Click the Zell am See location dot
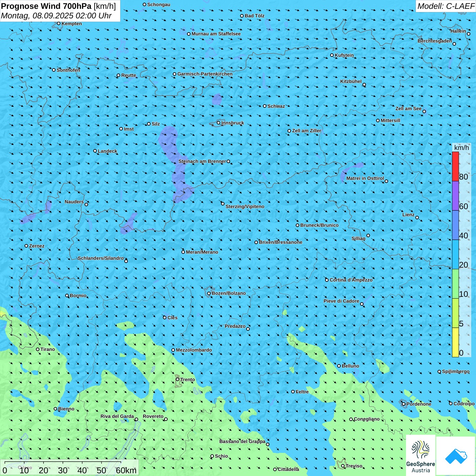Image resolution: width=476 pixels, height=476 pixels. (x=424, y=111)
